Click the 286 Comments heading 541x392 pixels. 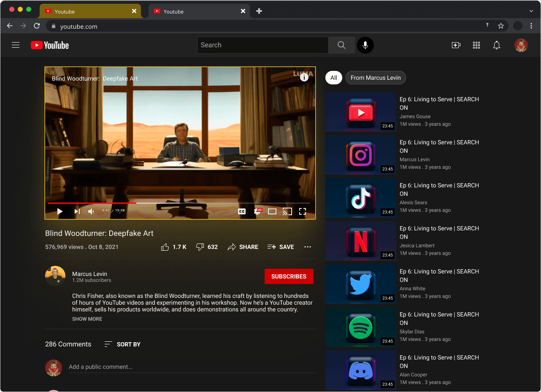click(68, 344)
